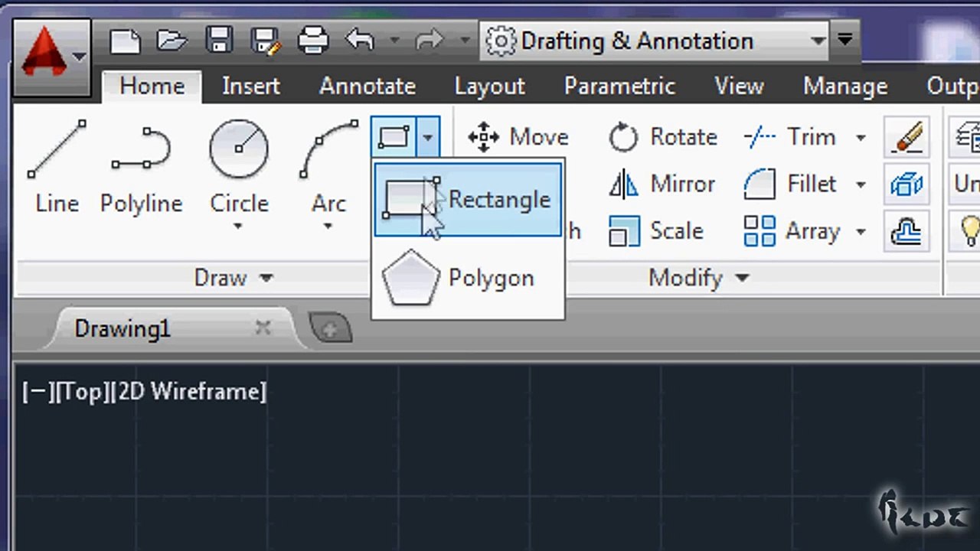Image resolution: width=980 pixels, height=551 pixels.
Task: Click the Scale tool
Action: (657, 230)
